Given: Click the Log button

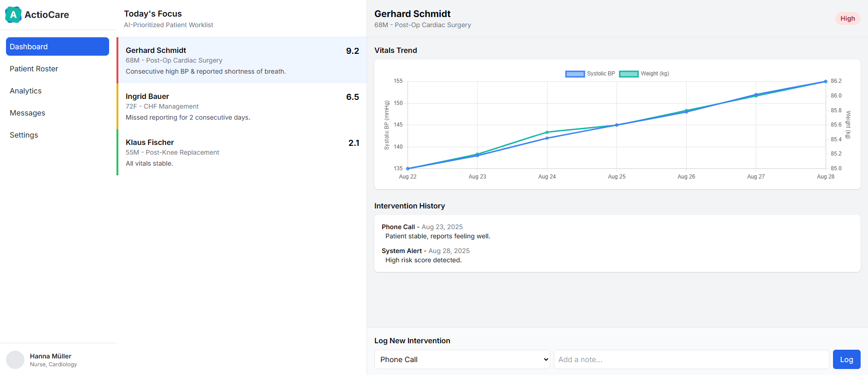Looking at the screenshot, I should click(x=846, y=359).
